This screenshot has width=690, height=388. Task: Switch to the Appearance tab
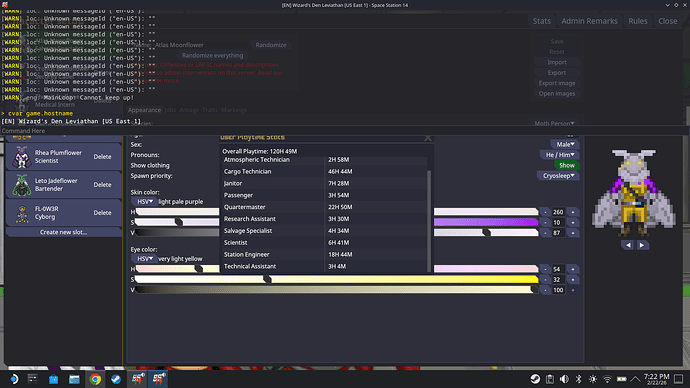tap(144, 110)
